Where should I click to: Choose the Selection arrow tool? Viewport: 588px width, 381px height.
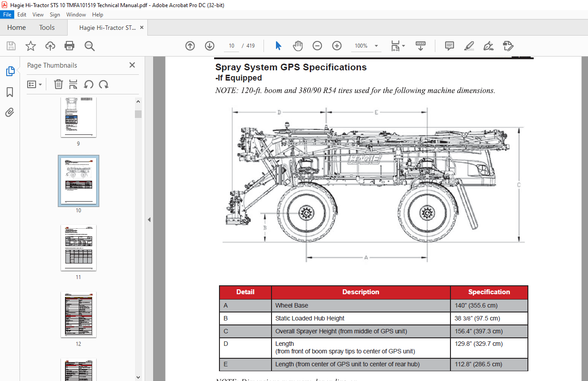click(x=278, y=46)
